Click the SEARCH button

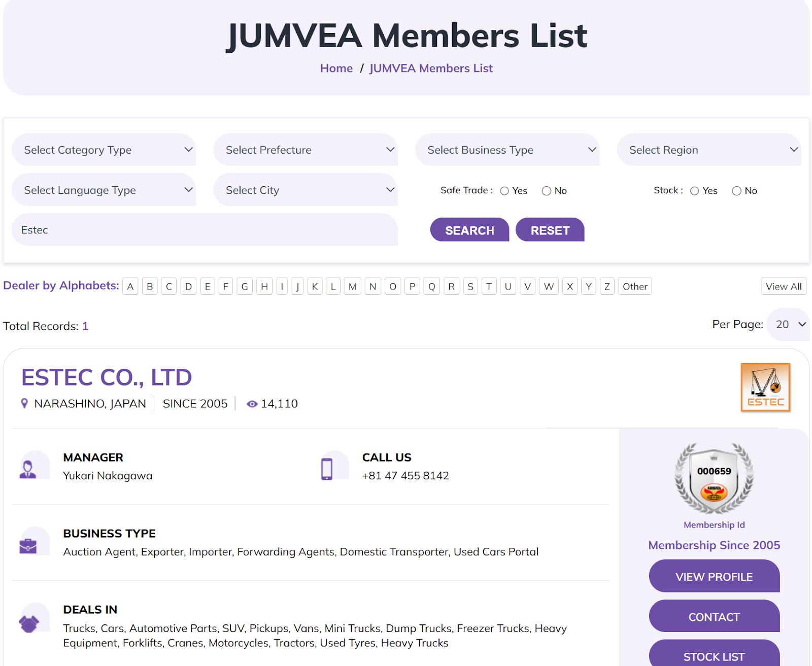click(469, 230)
